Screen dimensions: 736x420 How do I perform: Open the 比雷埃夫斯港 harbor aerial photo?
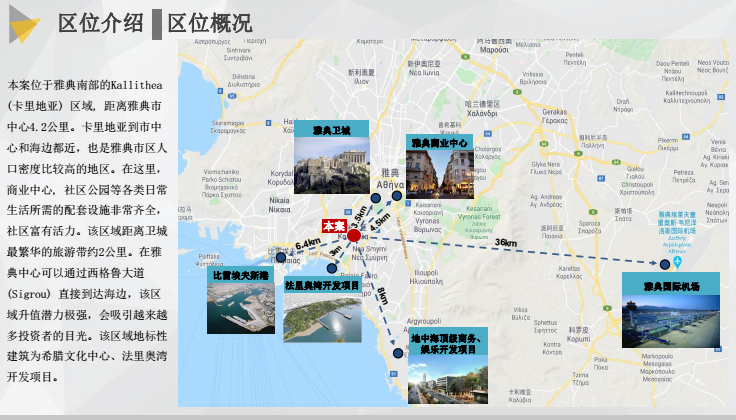(x=241, y=308)
